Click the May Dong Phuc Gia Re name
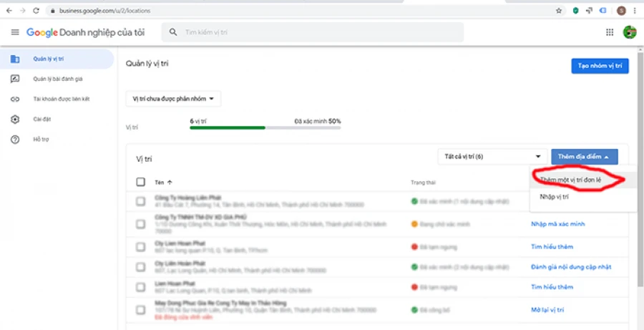The width and height of the screenshot is (644, 330). tap(221, 303)
